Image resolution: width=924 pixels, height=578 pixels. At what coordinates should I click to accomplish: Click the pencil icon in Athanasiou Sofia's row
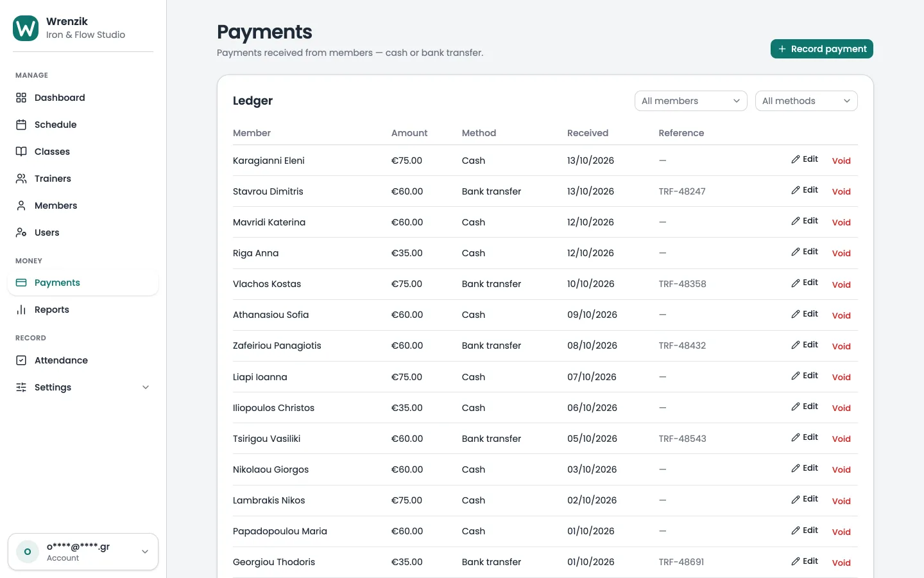796,314
